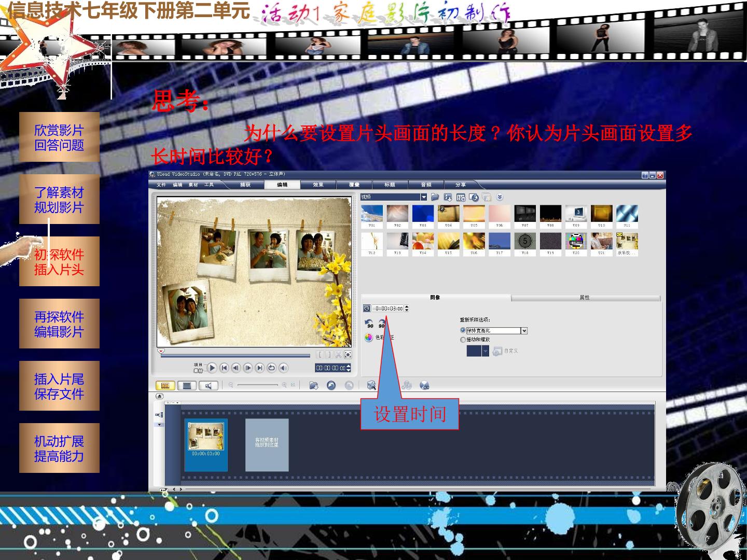The height and width of the screenshot is (560, 747).
Task: Switch to audio view speaker button
Action: tap(208, 385)
